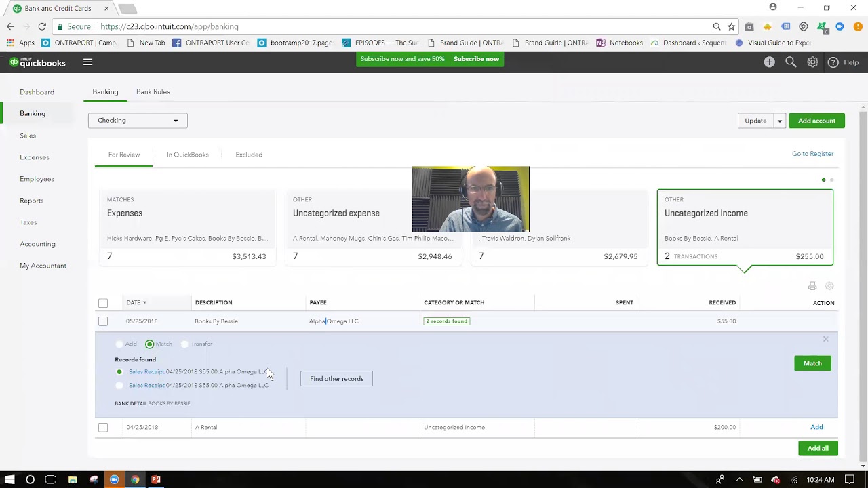Choose the second Sales Receipt record radio
This screenshot has width=868, height=488.
coord(119,386)
